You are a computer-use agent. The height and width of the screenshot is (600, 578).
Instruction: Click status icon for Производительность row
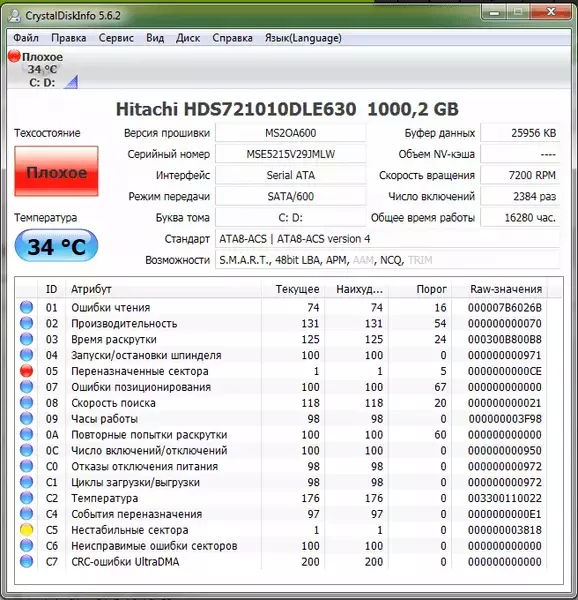point(26,323)
